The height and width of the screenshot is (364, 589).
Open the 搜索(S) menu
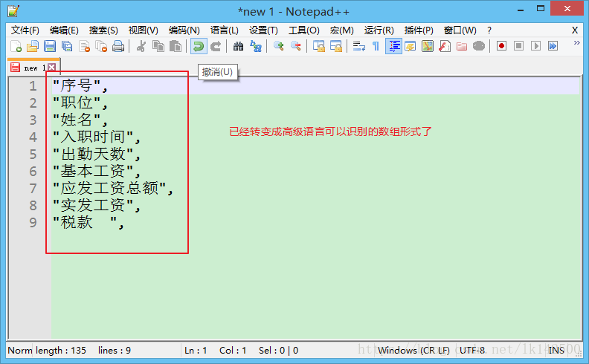[103, 30]
